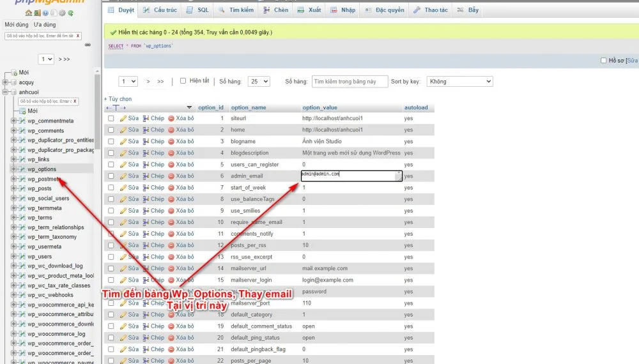This screenshot has width=639, height=364.
Task: Expand the wp_commentmeta table node
Action: click(13, 121)
